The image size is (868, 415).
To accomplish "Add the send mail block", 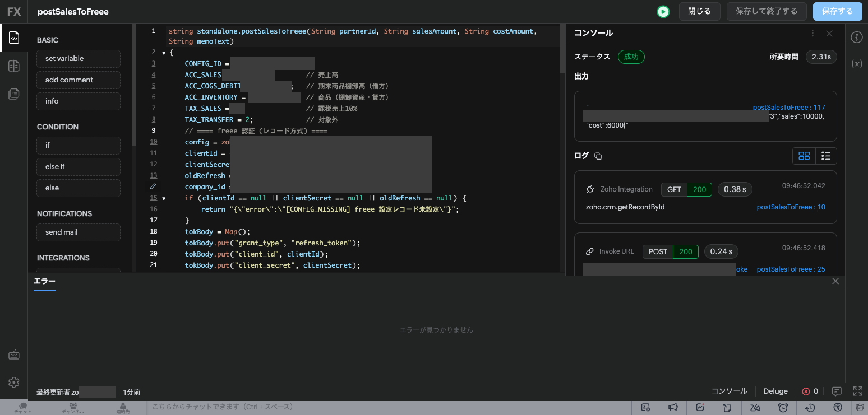I will point(79,232).
